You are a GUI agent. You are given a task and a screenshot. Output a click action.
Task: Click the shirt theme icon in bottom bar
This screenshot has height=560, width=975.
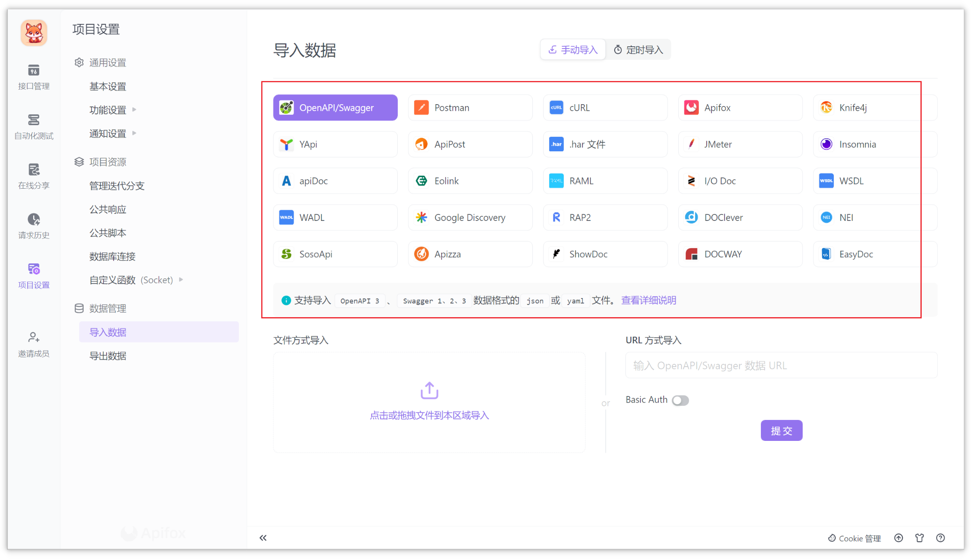pos(920,538)
